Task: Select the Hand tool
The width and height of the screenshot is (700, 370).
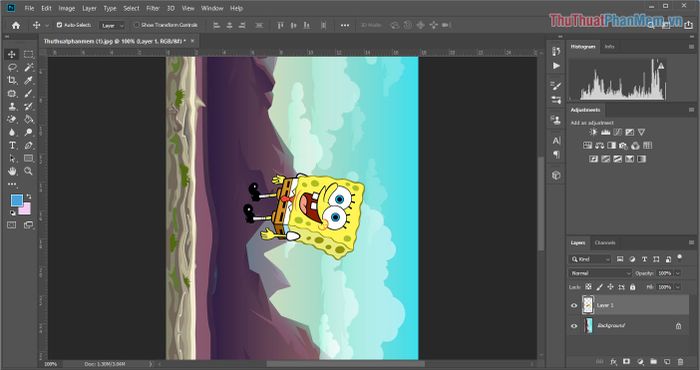Action: click(x=12, y=171)
